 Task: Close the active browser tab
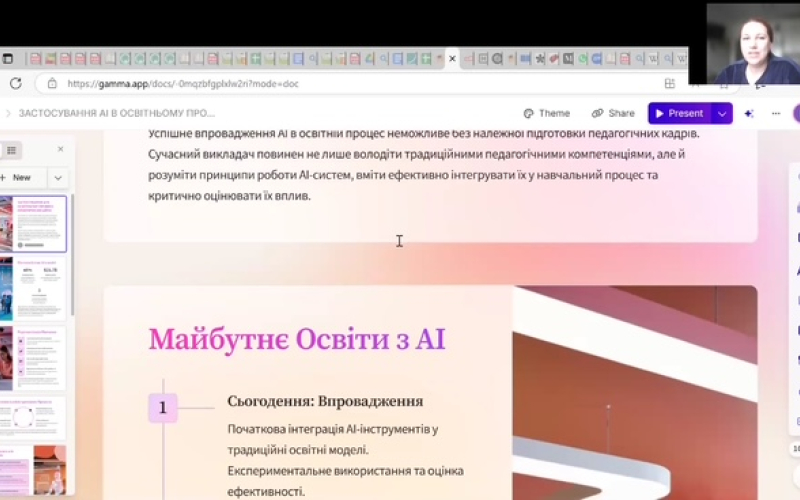pos(452,59)
